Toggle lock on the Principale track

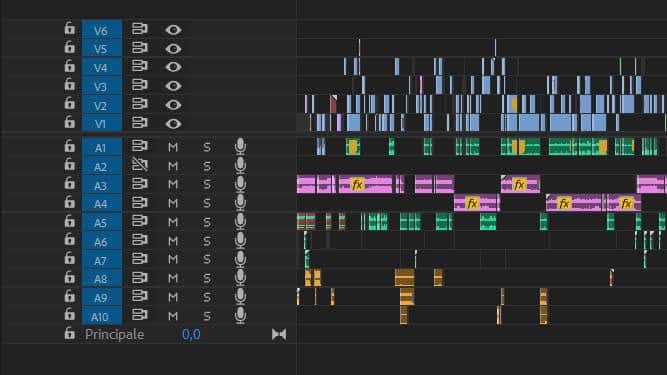click(x=69, y=333)
